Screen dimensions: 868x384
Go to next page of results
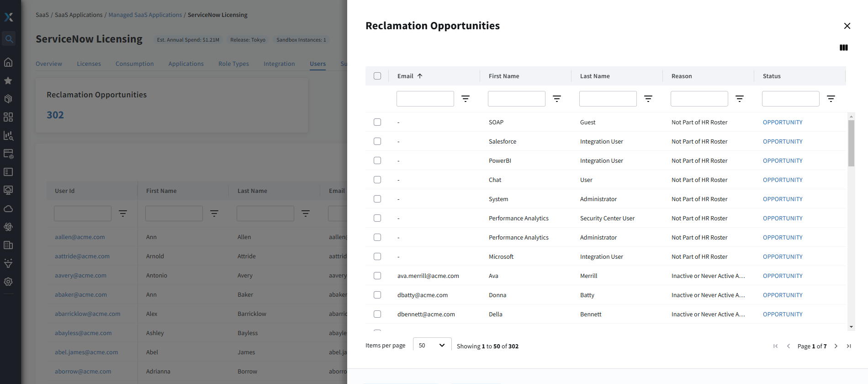[836, 346]
